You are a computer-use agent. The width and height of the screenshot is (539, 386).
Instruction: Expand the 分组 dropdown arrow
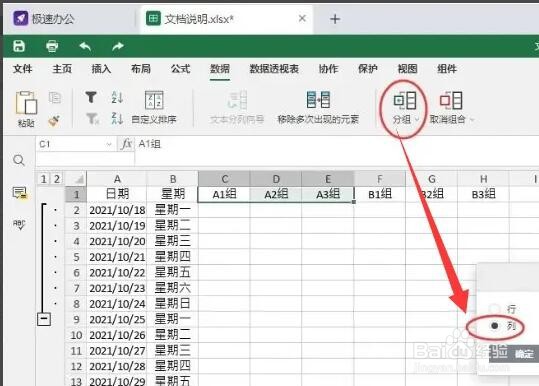pyautogui.click(x=417, y=120)
